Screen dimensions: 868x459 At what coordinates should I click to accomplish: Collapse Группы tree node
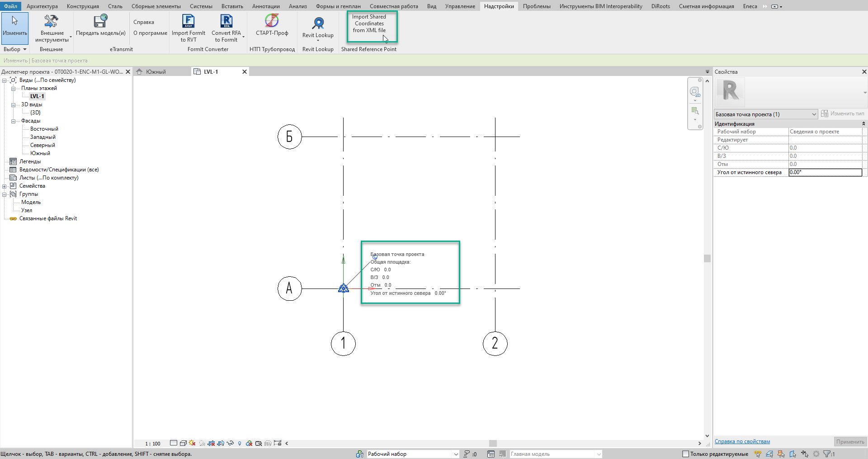[5, 194]
